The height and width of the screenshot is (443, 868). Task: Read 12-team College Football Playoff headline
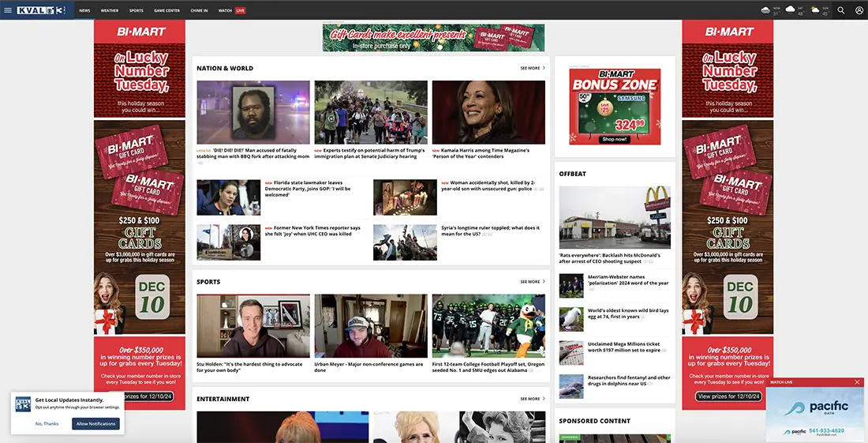[488, 367]
